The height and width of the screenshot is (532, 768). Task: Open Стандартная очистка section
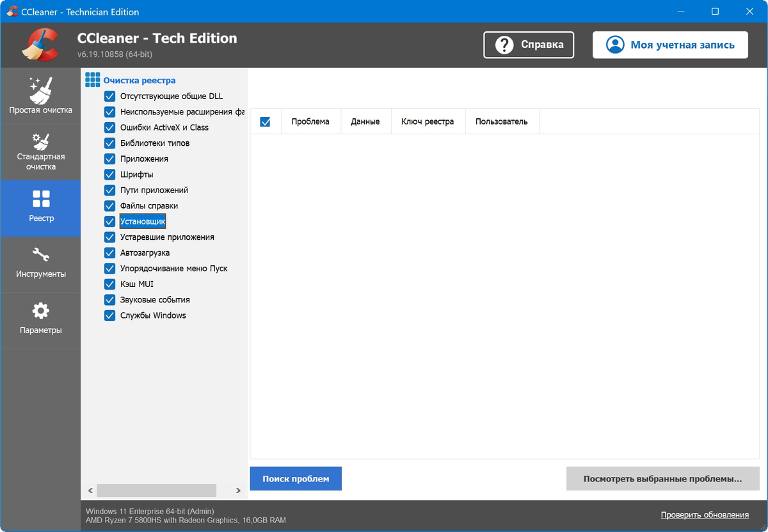click(x=41, y=152)
